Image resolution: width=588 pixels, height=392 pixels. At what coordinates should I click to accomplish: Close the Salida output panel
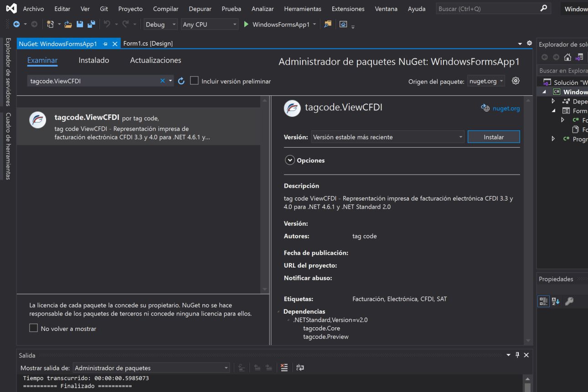coord(526,355)
